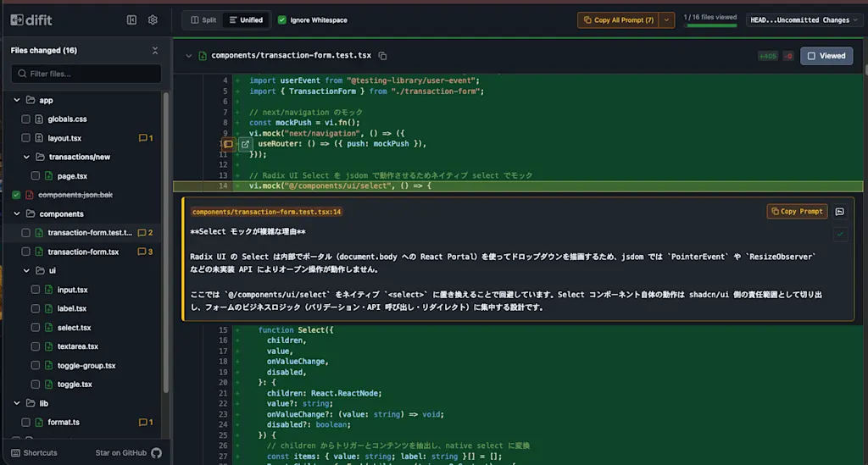Screen dimensions: 868x465
Task: Open layout.tsx in file tree
Action: pyautogui.click(x=64, y=138)
